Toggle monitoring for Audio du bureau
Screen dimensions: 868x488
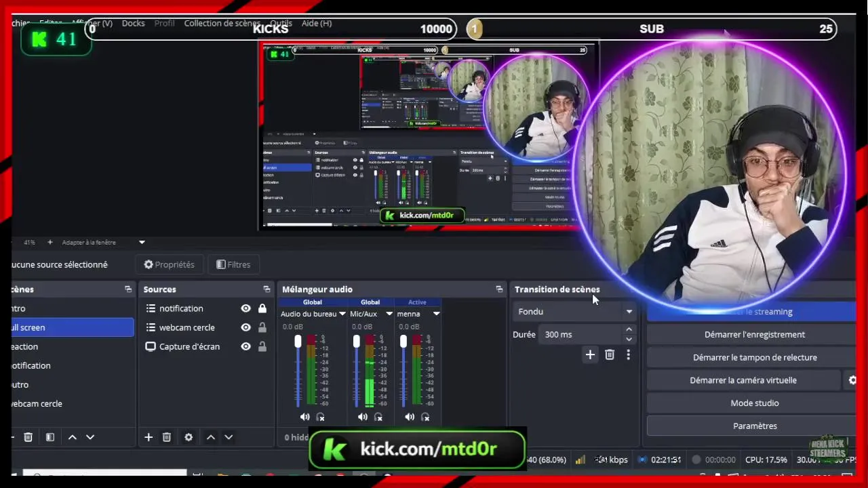[x=321, y=417]
